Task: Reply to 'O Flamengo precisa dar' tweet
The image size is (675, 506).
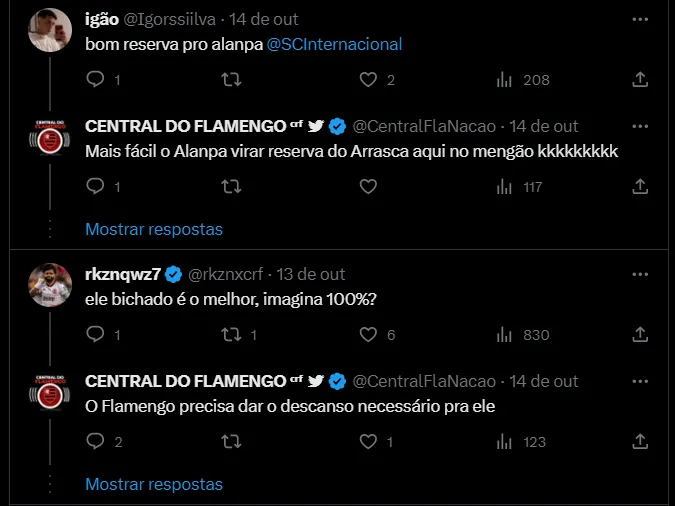Action: coord(96,441)
